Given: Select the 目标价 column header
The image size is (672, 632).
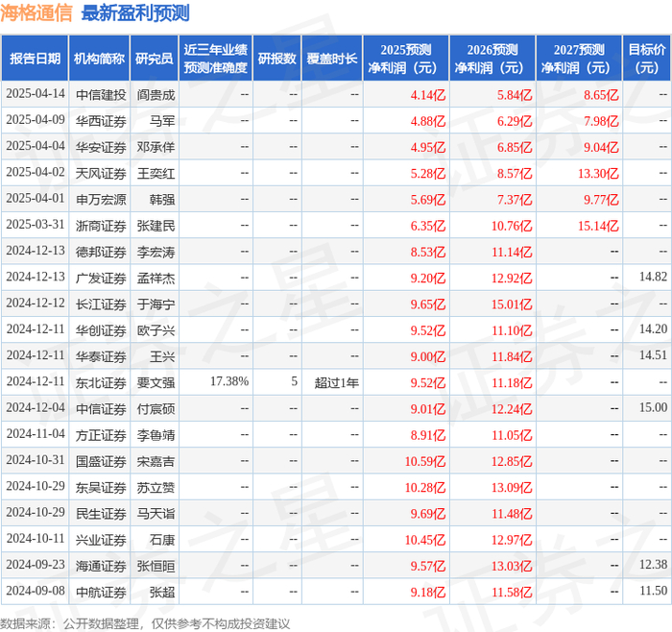Looking at the screenshot, I should coord(646,59).
